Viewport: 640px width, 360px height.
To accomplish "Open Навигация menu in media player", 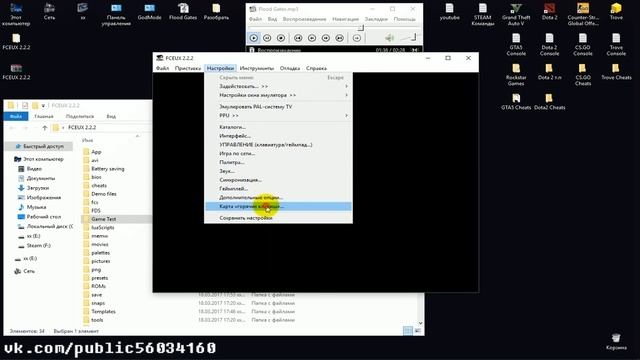I will coord(345,19).
